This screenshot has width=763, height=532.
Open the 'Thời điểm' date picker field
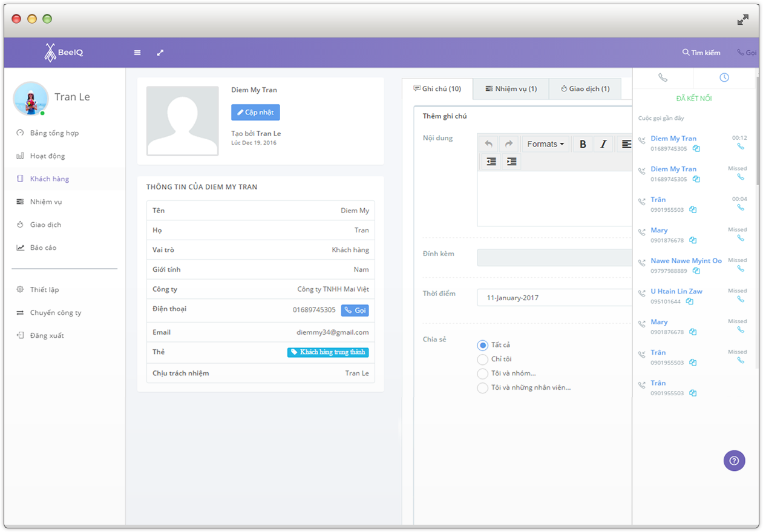(x=554, y=298)
